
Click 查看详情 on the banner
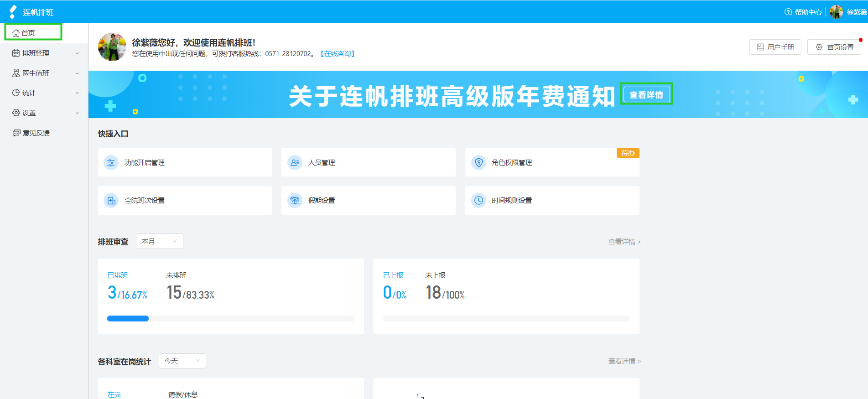[x=646, y=94]
